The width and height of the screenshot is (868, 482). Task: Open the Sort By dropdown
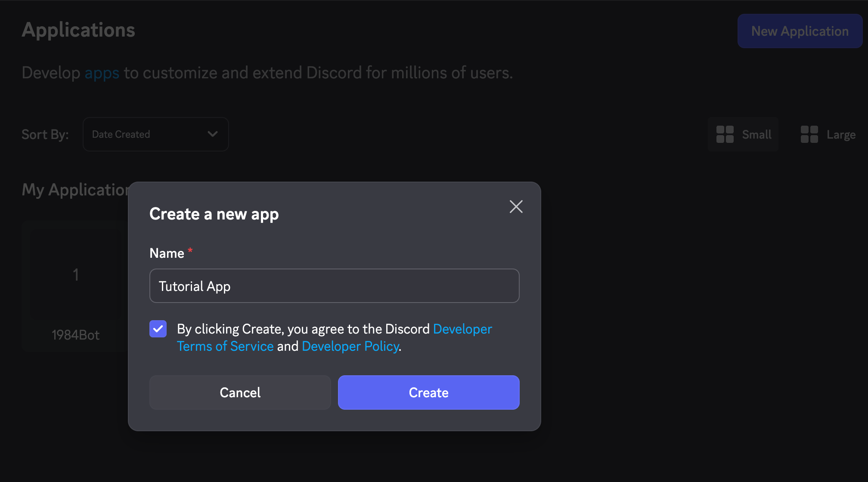tap(155, 134)
